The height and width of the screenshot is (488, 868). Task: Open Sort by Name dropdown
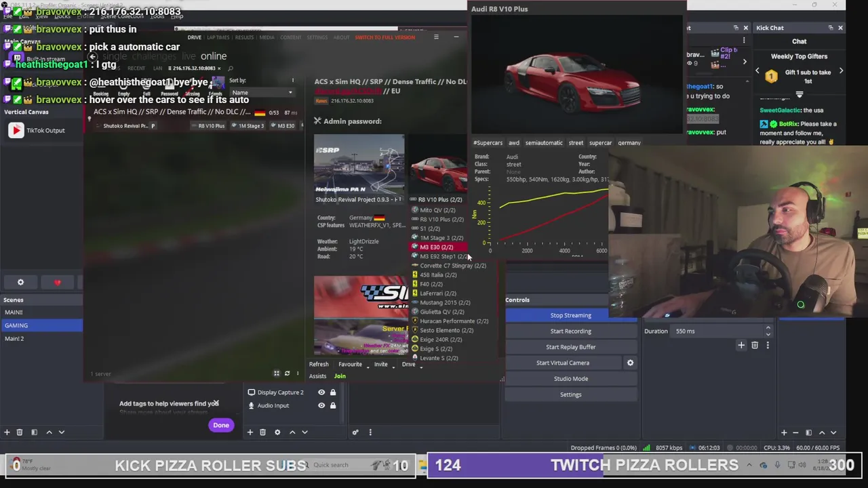(261, 92)
